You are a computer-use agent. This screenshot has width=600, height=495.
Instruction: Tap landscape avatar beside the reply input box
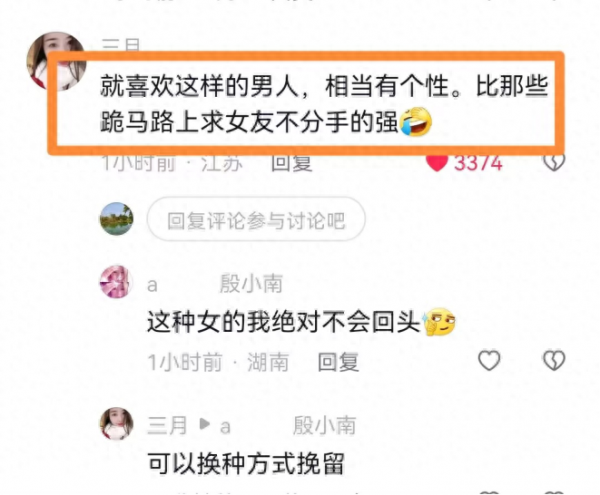click(x=116, y=218)
